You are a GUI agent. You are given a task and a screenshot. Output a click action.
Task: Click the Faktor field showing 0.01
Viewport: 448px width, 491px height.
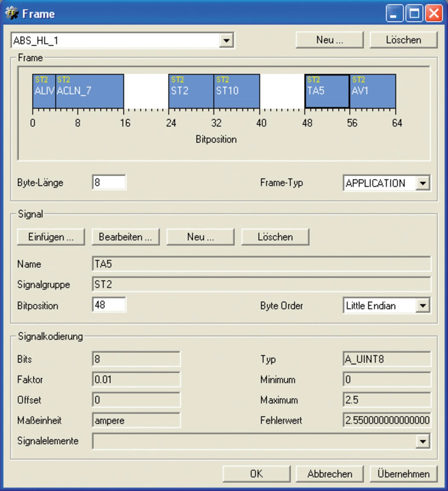(x=136, y=379)
